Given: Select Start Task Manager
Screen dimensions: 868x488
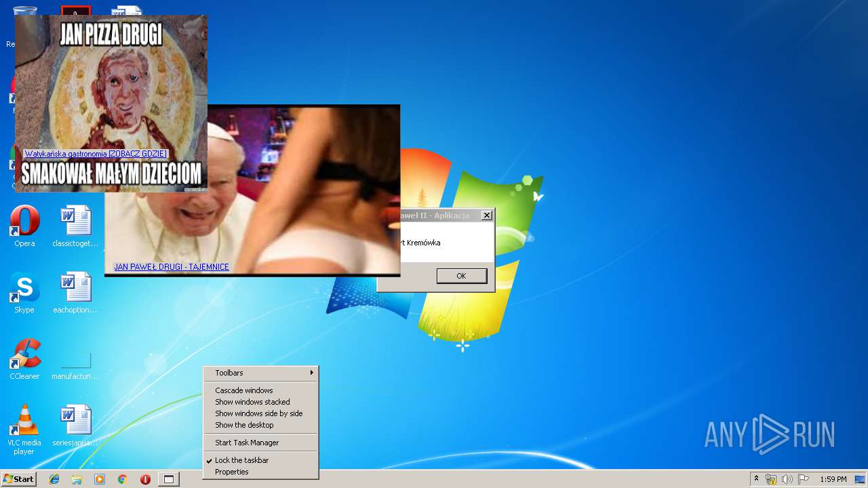Looking at the screenshot, I should [260, 443].
